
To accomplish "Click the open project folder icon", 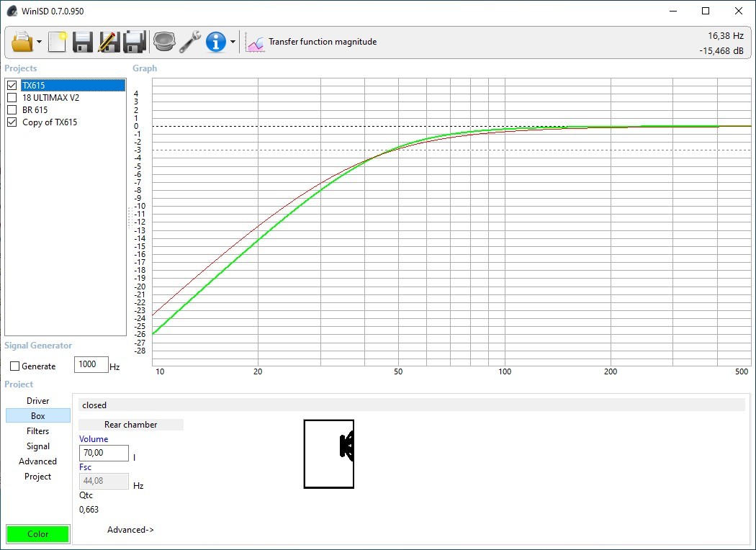I will click(x=22, y=42).
